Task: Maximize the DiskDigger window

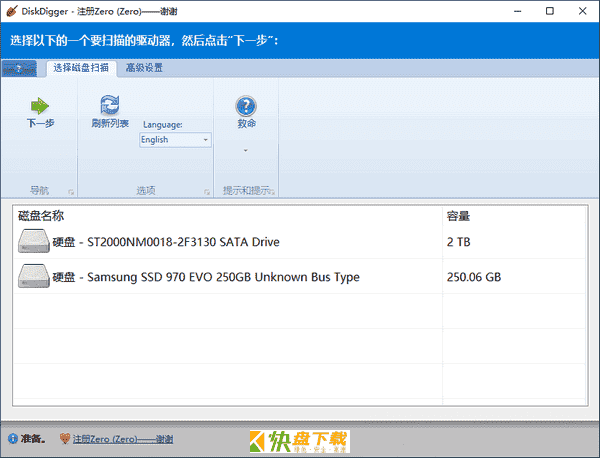Action: (x=549, y=11)
